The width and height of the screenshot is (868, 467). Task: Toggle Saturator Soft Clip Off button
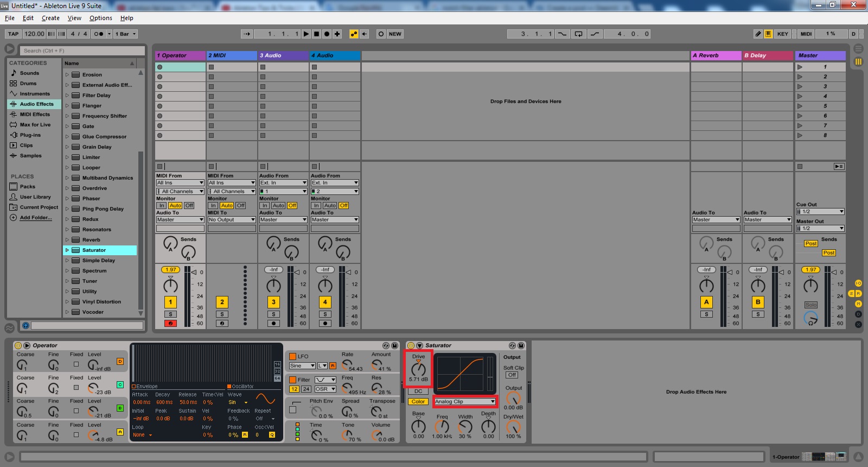(512, 375)
